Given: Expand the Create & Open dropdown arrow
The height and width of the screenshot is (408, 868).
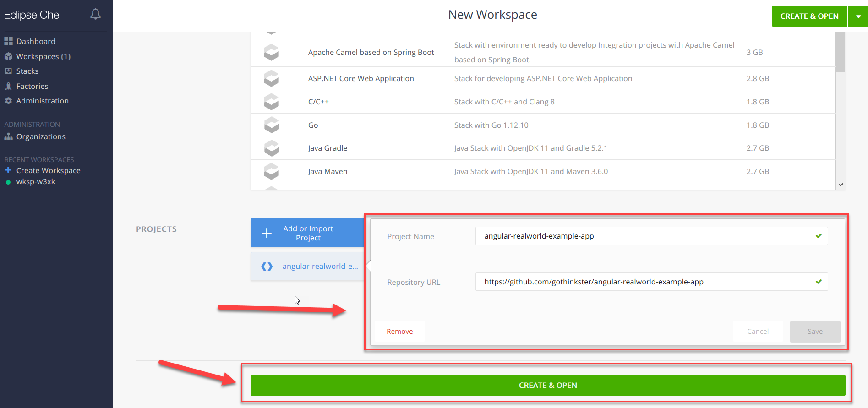Looking at the screenshot, I should [x=858, y=16].
